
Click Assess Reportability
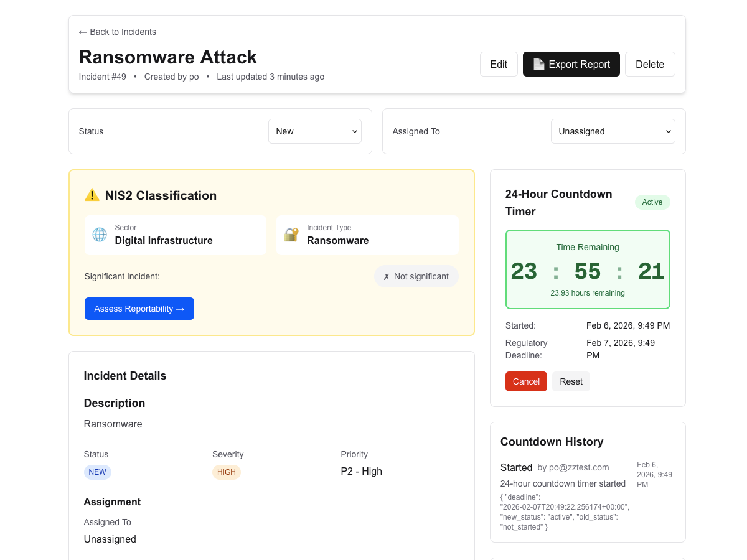click(139, 309)
